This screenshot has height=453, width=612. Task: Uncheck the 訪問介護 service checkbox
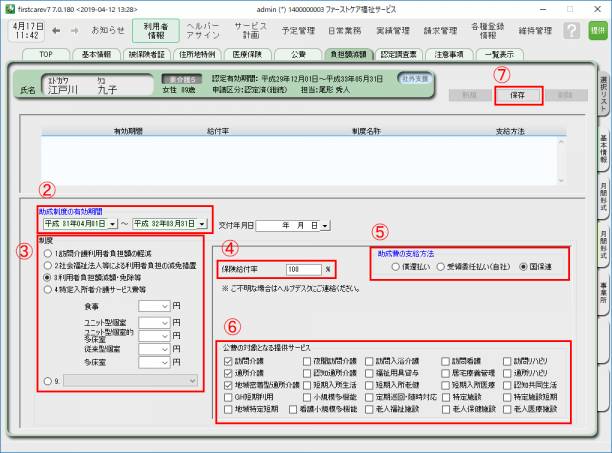[x=229, y=359]
